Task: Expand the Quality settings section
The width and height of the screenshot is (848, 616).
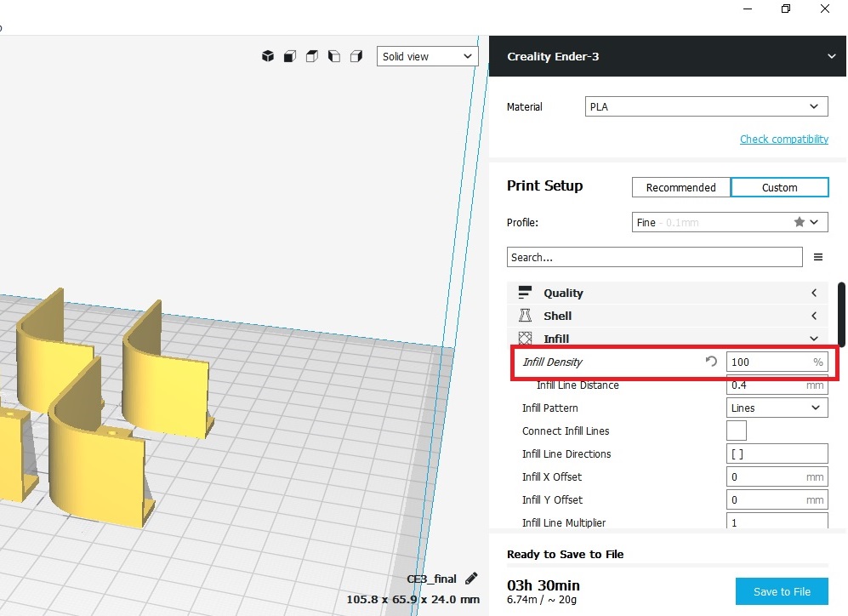Action: point(813,292)
